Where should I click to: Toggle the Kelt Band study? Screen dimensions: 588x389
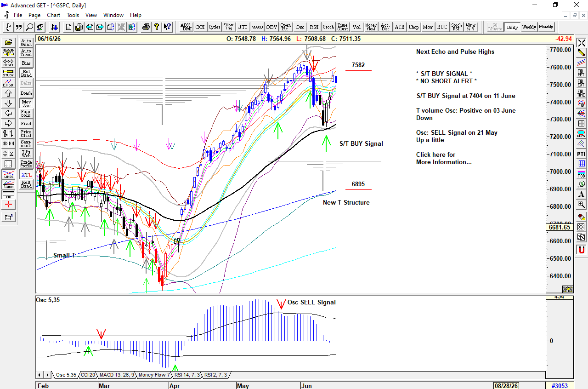(x=26, y=184)
